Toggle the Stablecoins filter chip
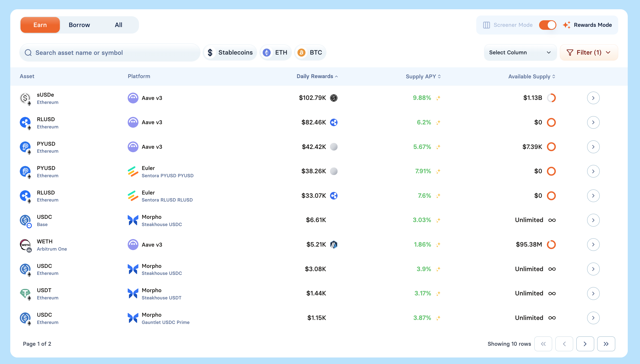The width and height of the screenshot is (640, 364). 230,53
